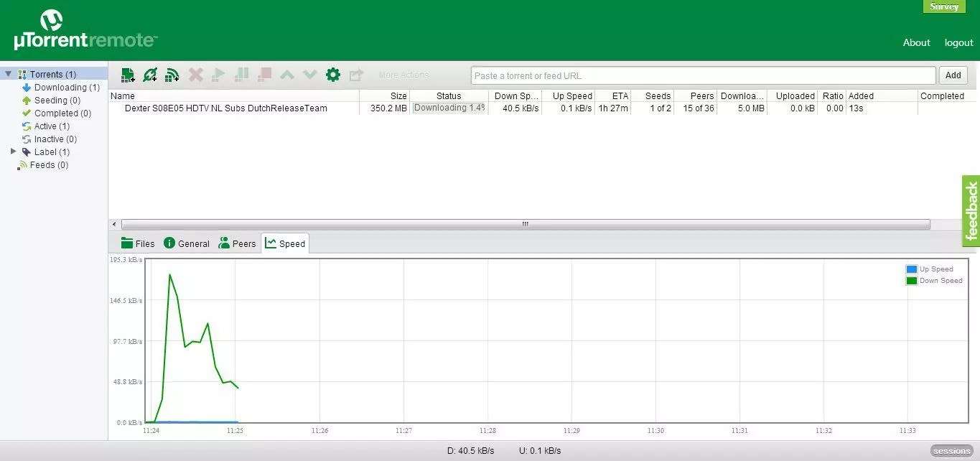Click the Move down queue arrow

309,75
